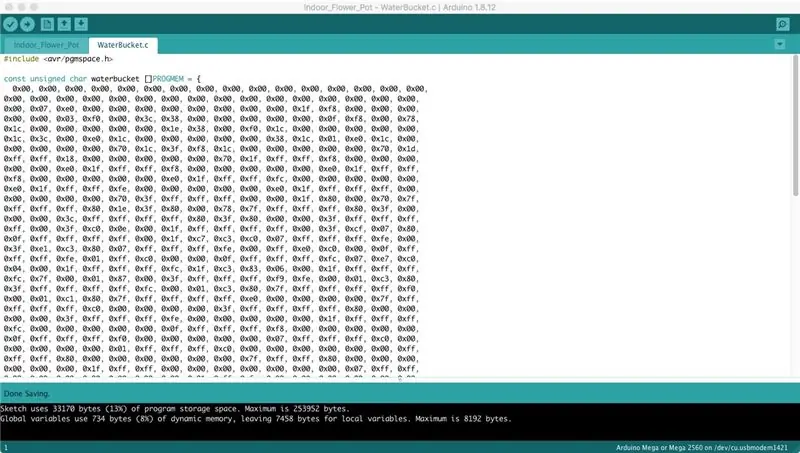The height and width of the screenshot is (453, 800).
Task: Switch to the Indoor_Flower_Pot tab
Action: tap(46, 45)
